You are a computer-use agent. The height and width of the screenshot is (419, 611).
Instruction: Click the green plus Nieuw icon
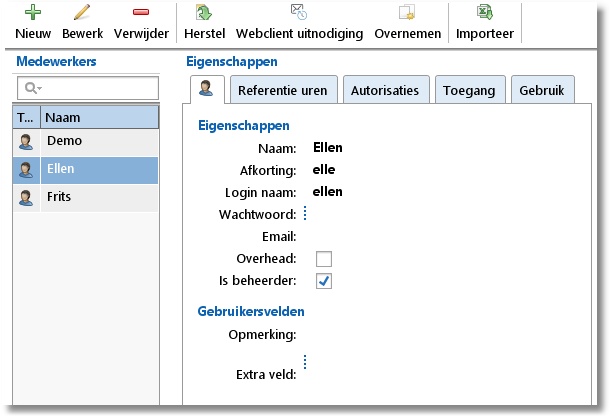(x=33, y=13)
